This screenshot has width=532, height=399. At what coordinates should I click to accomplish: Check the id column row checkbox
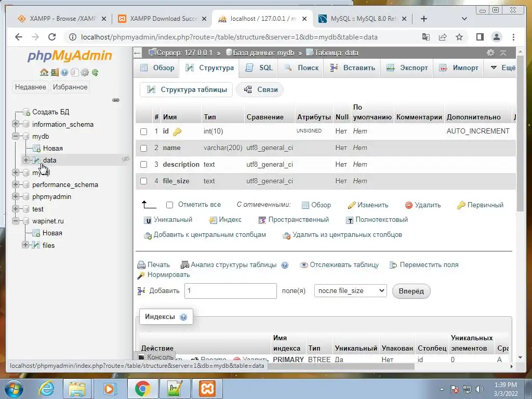(143, 131)
